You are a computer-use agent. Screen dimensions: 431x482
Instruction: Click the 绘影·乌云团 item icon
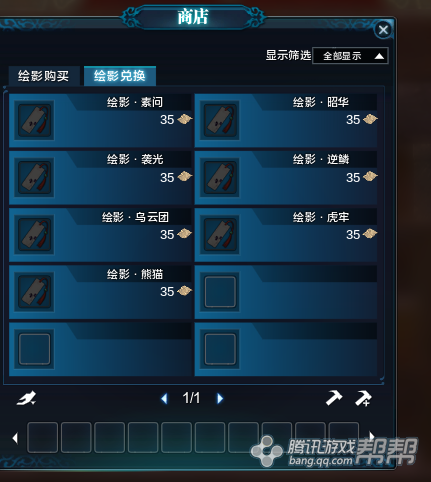coord(35,235)
